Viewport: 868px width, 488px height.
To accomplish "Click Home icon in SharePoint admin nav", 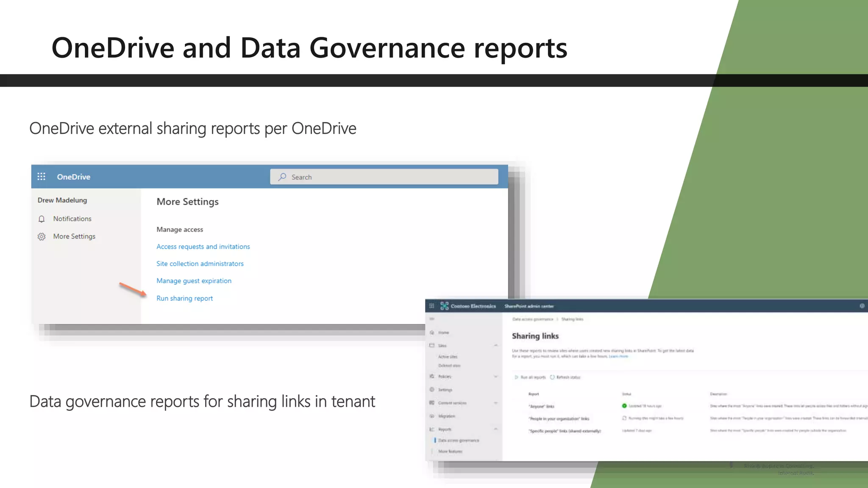I will click(x=432, y=333).
